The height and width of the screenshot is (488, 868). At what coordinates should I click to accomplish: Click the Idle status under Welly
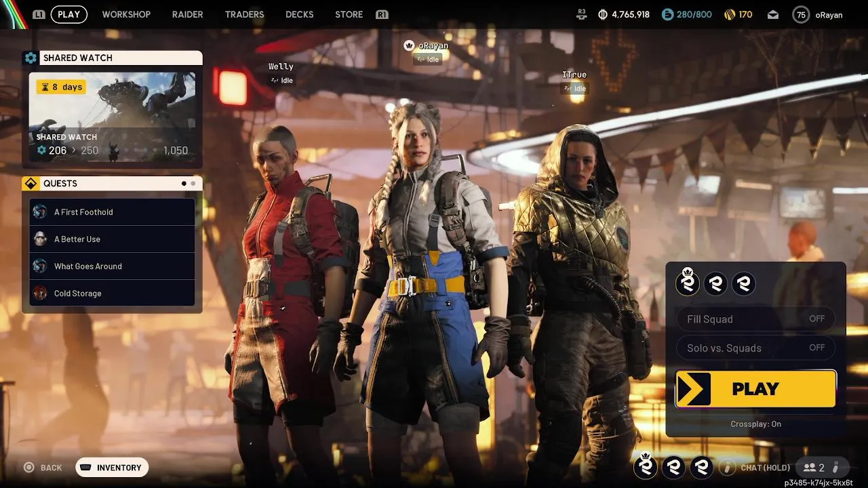(281, 80)
